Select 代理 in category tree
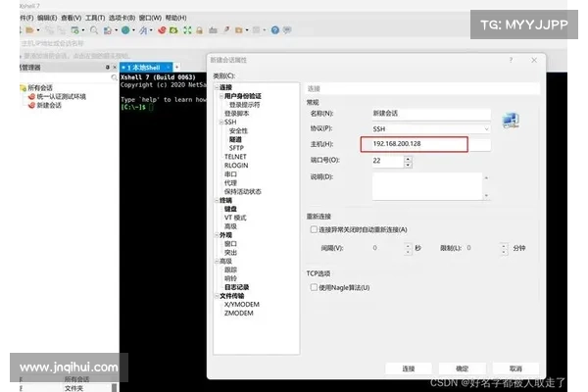This screenshot has width=588, height=392. [230, 183]
